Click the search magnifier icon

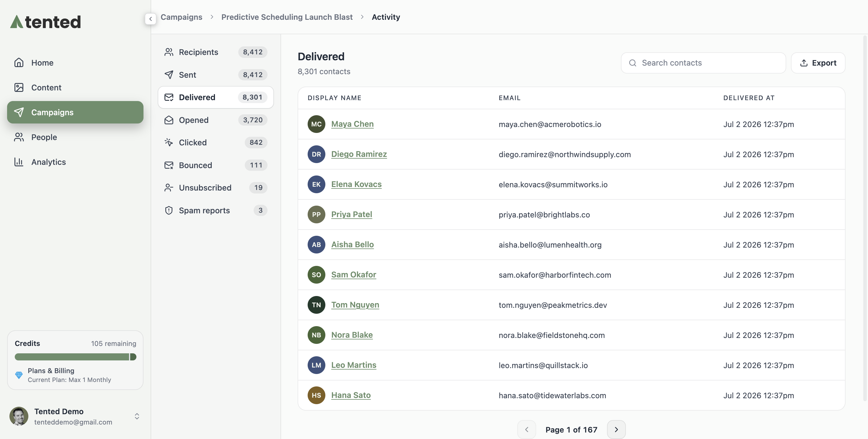click(x=632, y=63)
